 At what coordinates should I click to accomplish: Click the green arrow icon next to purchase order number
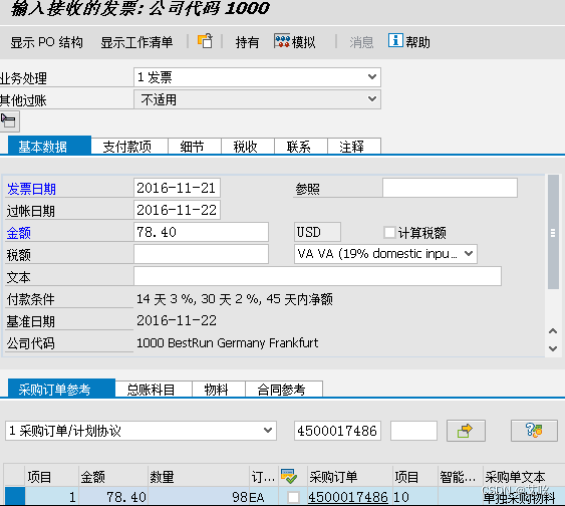pos(466,431)
